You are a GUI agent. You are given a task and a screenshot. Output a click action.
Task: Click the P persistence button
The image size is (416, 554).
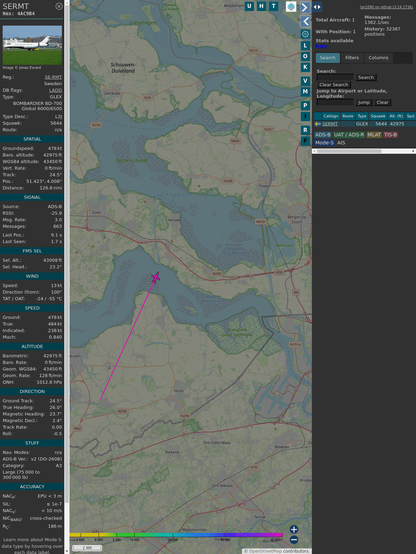click(305, 105)
